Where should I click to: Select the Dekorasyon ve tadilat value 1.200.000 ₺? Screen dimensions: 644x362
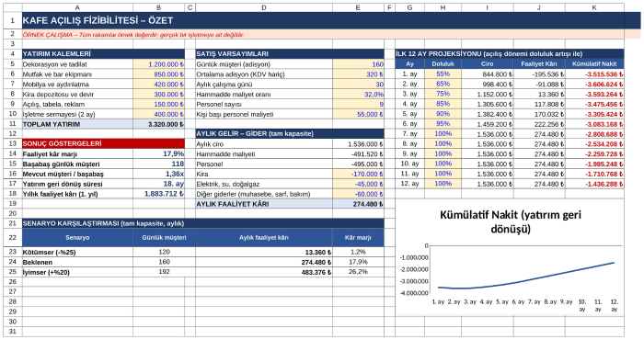point(159,64)
